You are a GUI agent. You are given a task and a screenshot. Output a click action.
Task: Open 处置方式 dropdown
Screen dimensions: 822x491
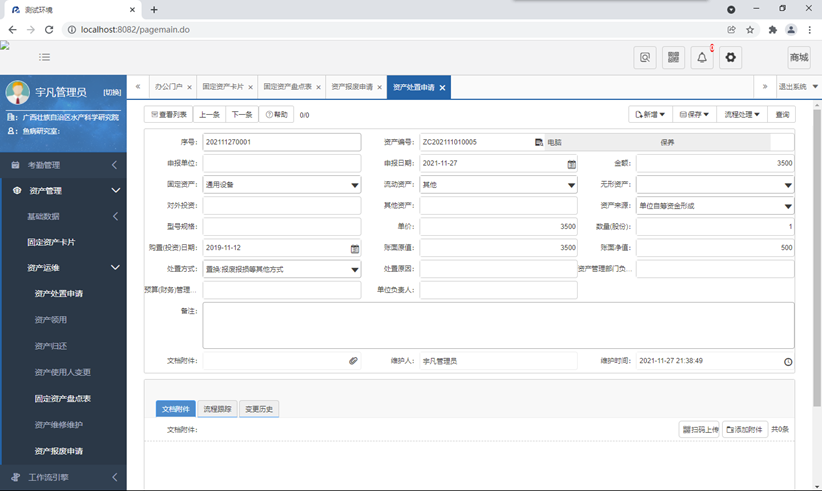pyautogui.click(x=282, y=269)
